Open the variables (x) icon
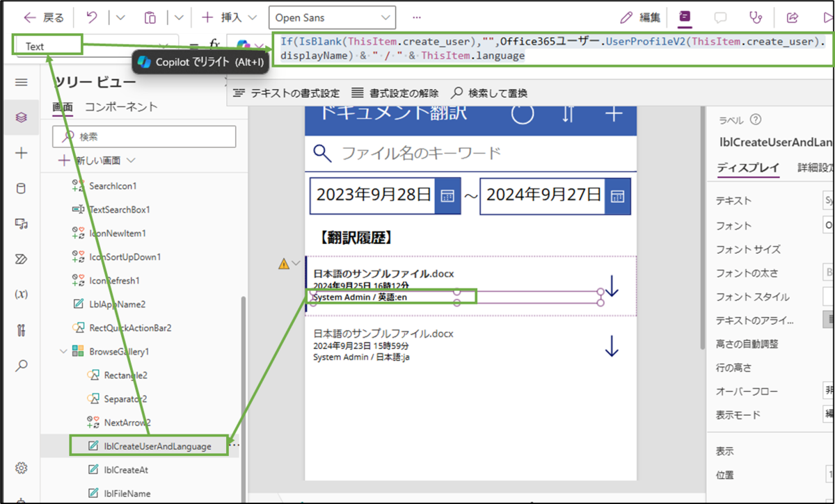The width and height of the screenshot is (835, 504). (x=21, y=293)
